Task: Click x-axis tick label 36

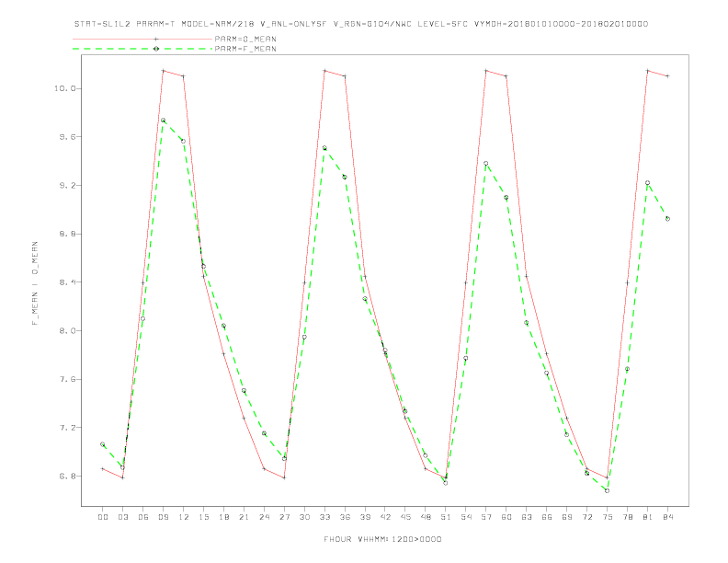Action: (x=345, y=517)
